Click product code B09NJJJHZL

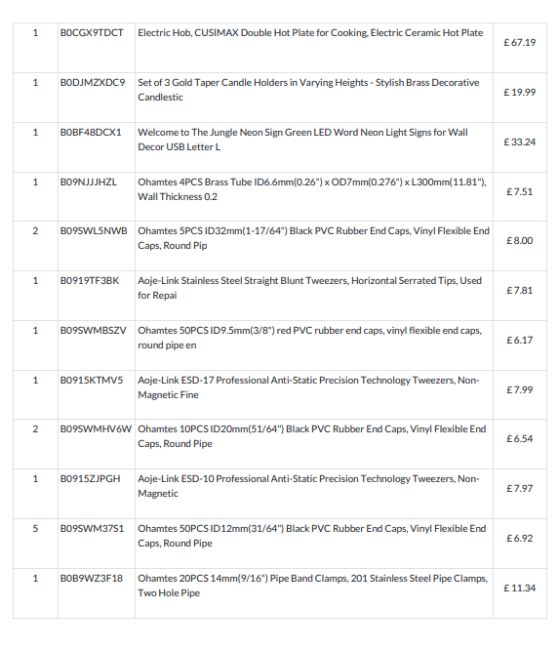click(x=88, y=182)
